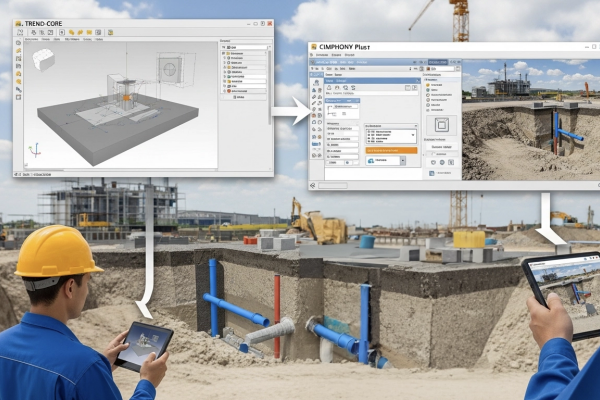Open the dropdown atop TREND-CORE right panel
Image resolution: width=600 pixels, height=400 pixels.
[x=244, y=46]
